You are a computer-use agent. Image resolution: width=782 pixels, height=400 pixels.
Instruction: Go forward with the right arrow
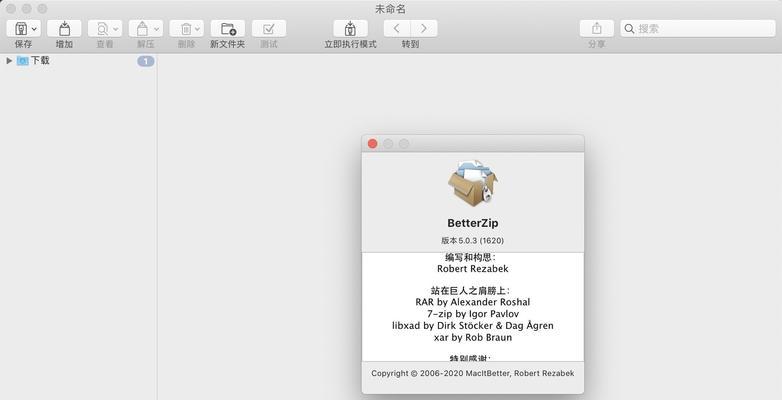pyautogui.click(x=424, y=28)
